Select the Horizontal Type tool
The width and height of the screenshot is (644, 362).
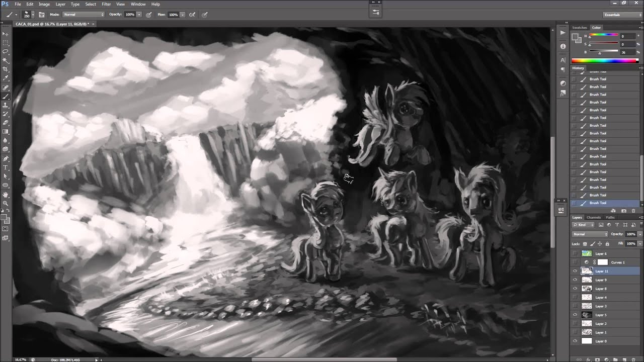click(6, 167)
